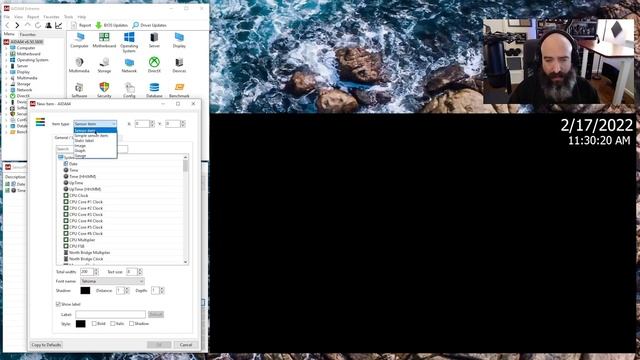Click Driver Updates in the toolbar

pos(149,25)
